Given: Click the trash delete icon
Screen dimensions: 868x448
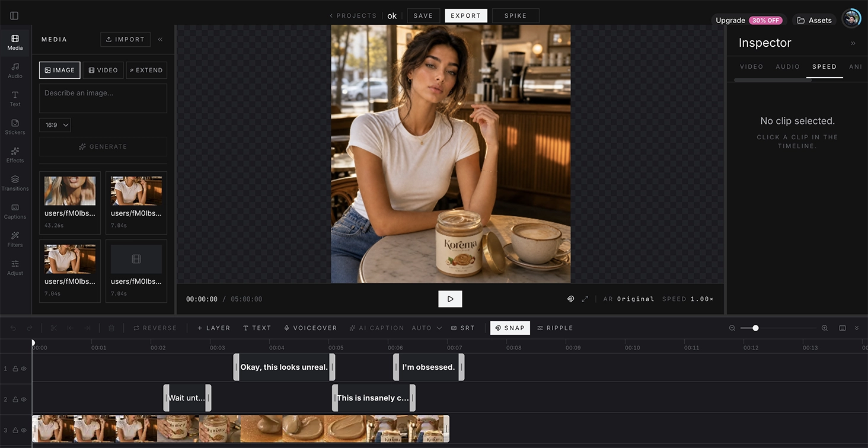Looking at the screenshot, I should [111, 328].
